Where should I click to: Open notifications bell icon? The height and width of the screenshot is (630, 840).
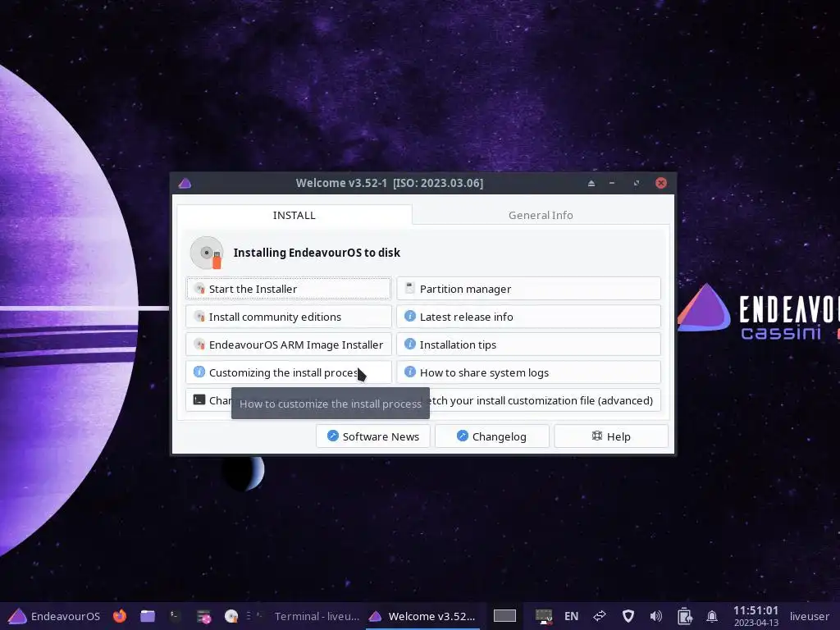tap(712, 616)
